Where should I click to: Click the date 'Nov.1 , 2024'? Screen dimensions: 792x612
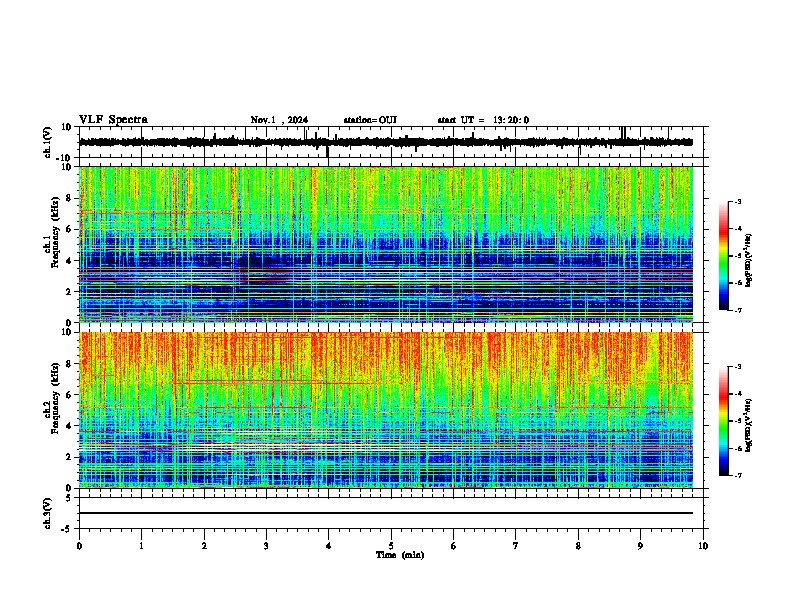279,120
